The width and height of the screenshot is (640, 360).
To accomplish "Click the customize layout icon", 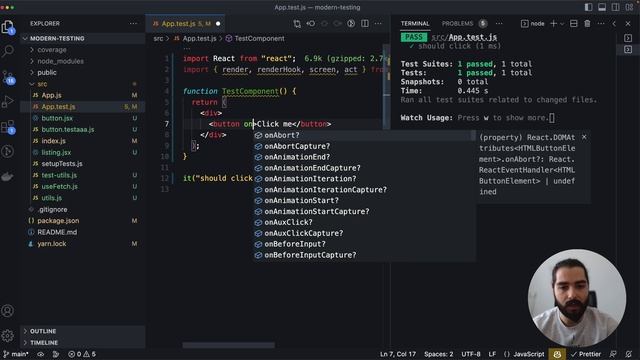I will (629, 7).
